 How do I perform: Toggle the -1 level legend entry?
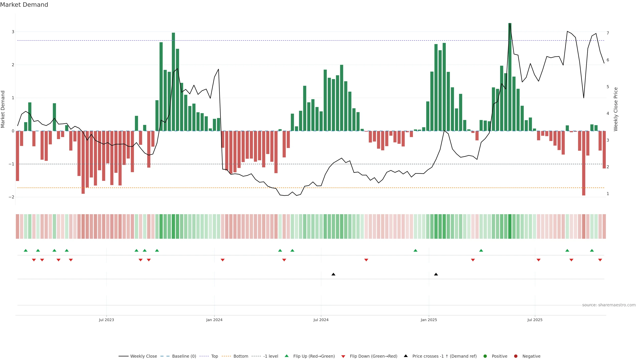pos(271,356)
